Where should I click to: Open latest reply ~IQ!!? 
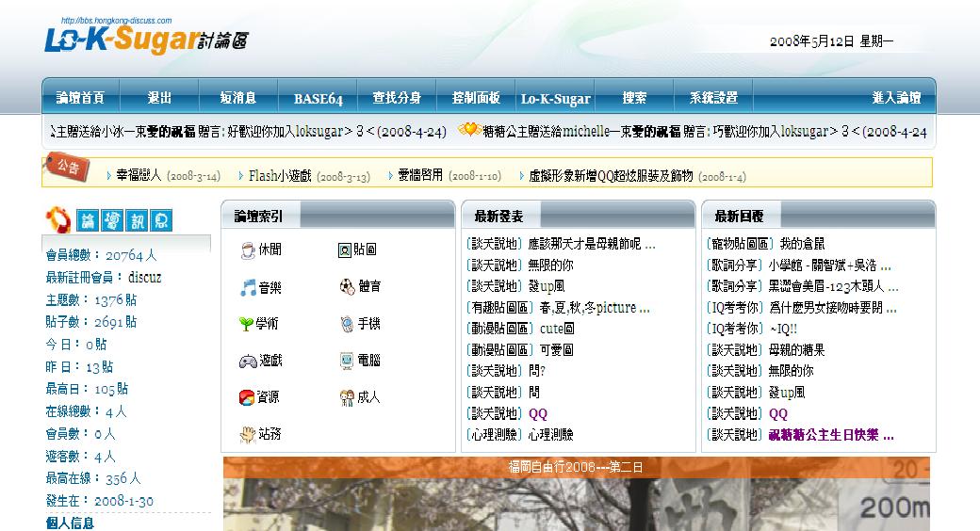tap(782, 329)
